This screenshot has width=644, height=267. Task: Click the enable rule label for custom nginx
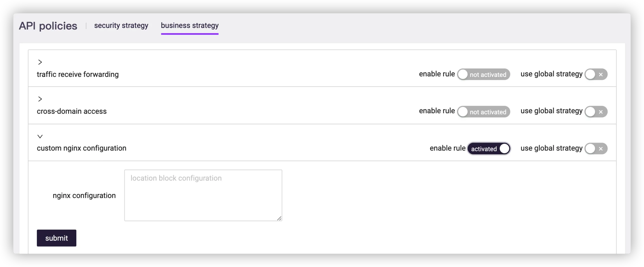(x=448, y=148)
